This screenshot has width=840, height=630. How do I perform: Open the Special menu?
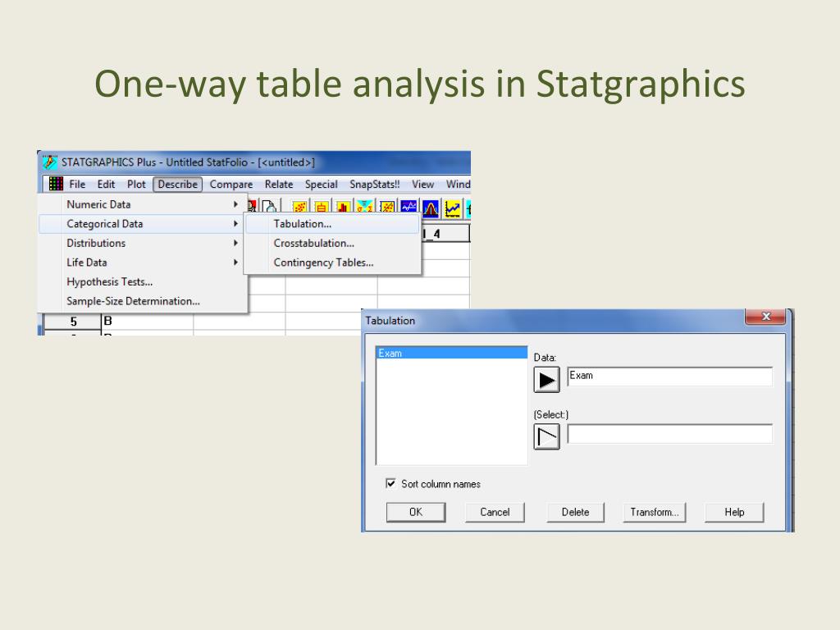321,185
